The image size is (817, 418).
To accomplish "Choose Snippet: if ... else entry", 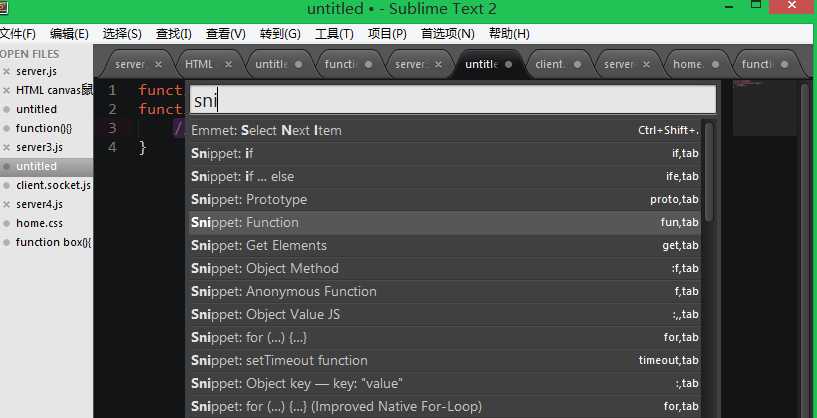I will tap(444, 177).
